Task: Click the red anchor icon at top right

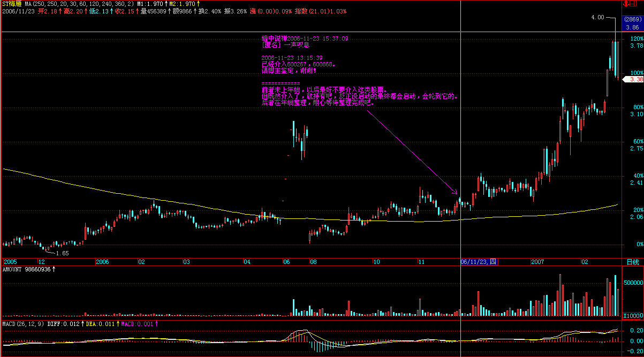Action: pyautogui.click(x=625, y=4)
